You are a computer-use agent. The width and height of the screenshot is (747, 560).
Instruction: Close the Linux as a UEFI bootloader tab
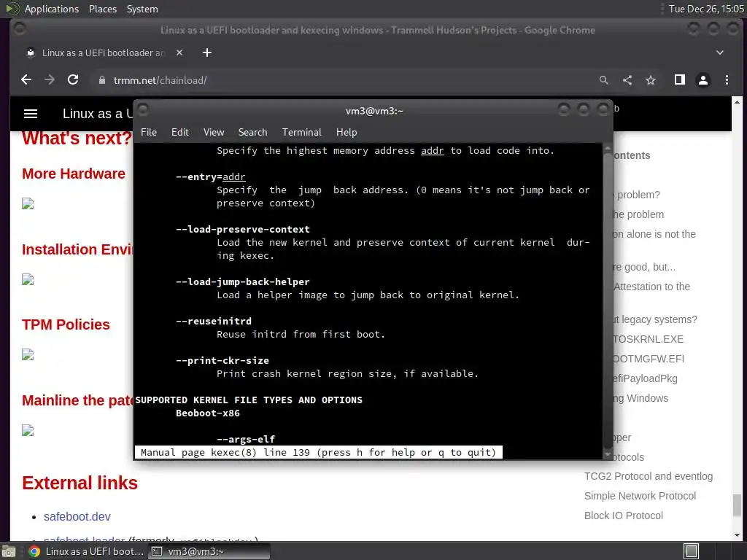click(x=179, y=52)
